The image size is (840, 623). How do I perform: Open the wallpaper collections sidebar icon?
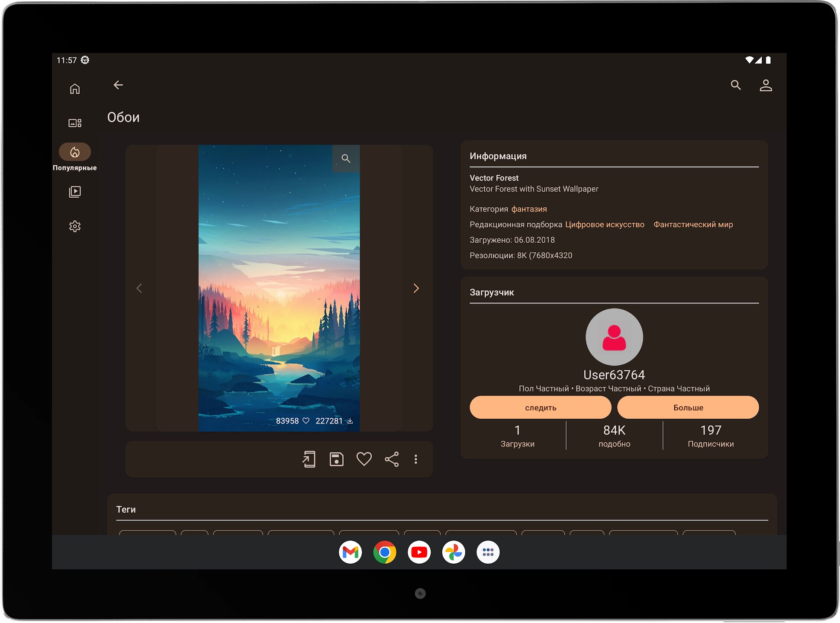(x=75, y=123)
